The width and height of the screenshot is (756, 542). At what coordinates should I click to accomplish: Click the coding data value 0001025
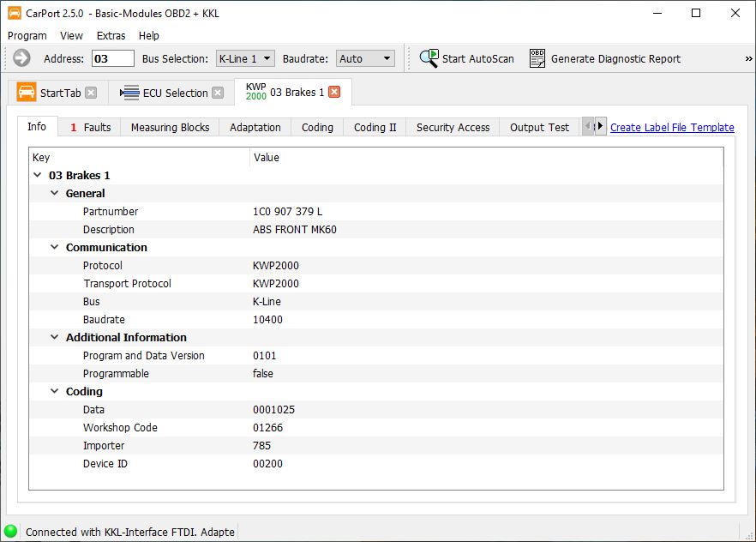tap(274, 409)
